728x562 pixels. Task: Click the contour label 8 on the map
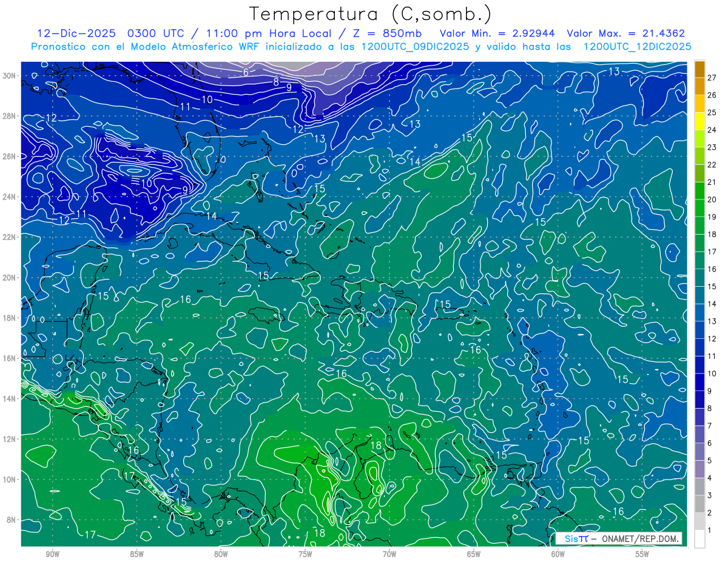(x=275, y=82)
